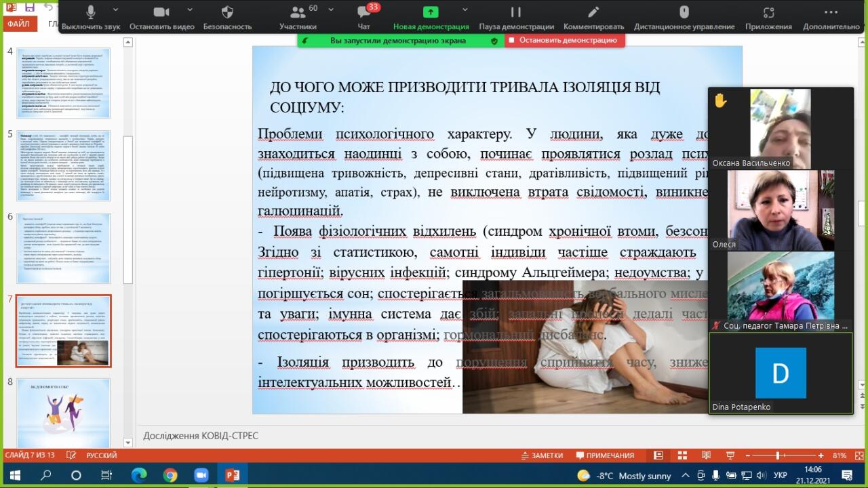Start Slide Show from status bar icon
The height and width of the screenshot is (488, 868).
pos(730,455)
